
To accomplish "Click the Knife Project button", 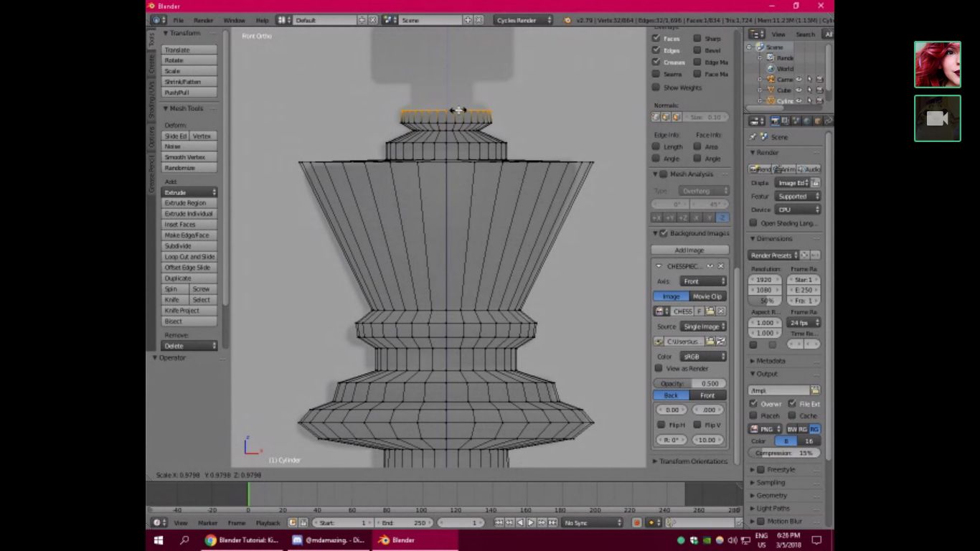I will click(189, 311).
